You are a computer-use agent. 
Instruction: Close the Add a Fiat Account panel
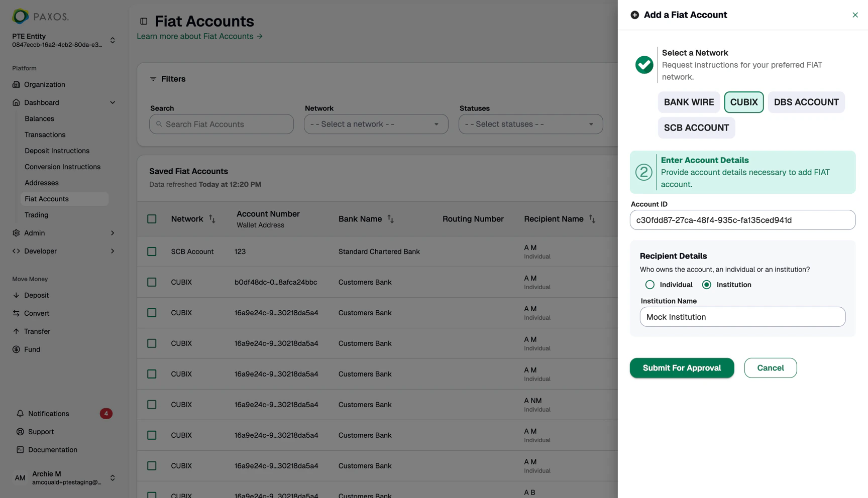point(855,15)
